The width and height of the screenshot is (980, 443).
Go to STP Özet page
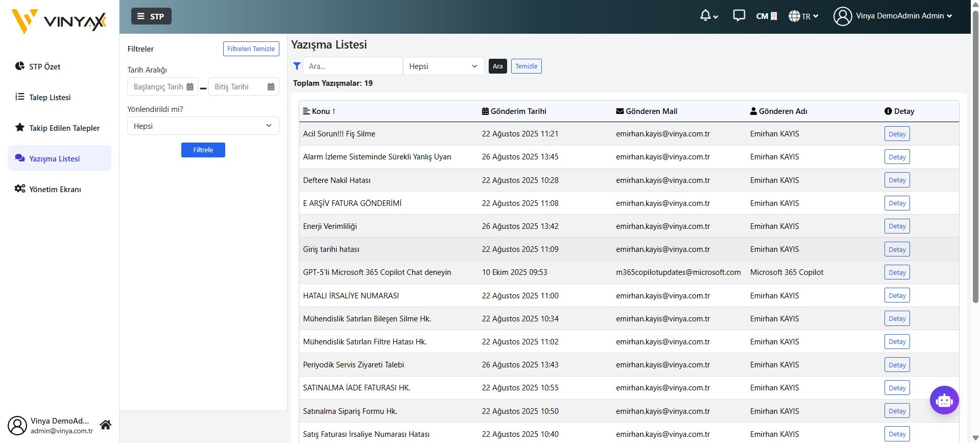[x=59, y=66]
